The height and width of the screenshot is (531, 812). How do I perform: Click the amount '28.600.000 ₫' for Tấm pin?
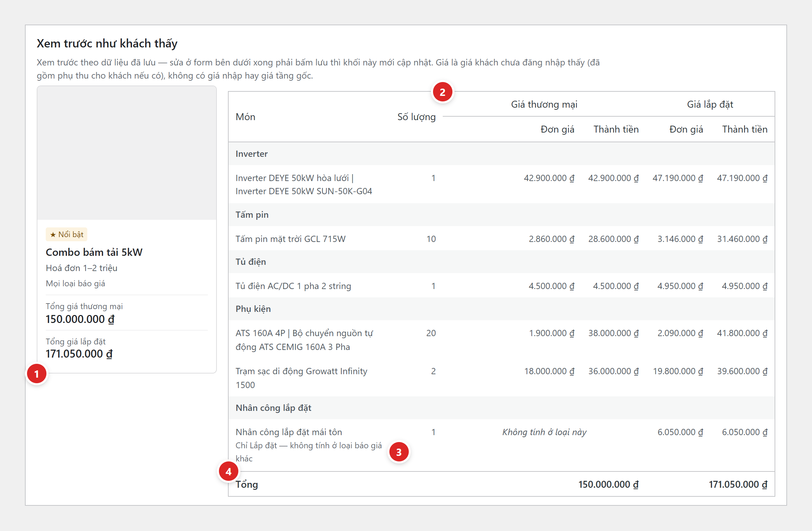coord(614,239)
